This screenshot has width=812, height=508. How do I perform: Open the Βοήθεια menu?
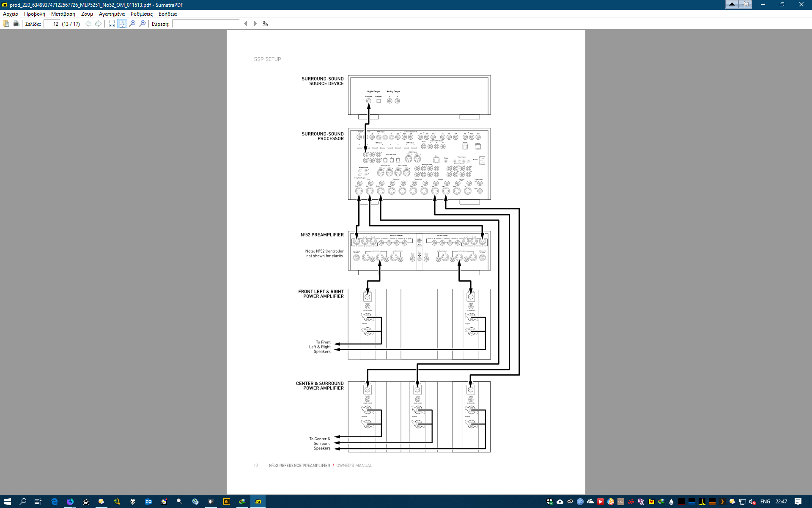click(x=167, y=14)
